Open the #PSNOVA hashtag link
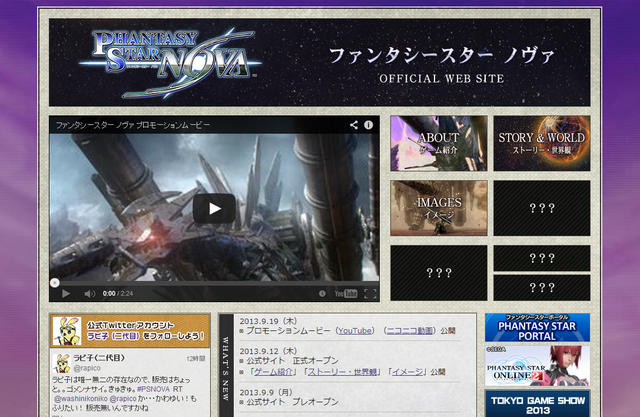 point(153,389)
